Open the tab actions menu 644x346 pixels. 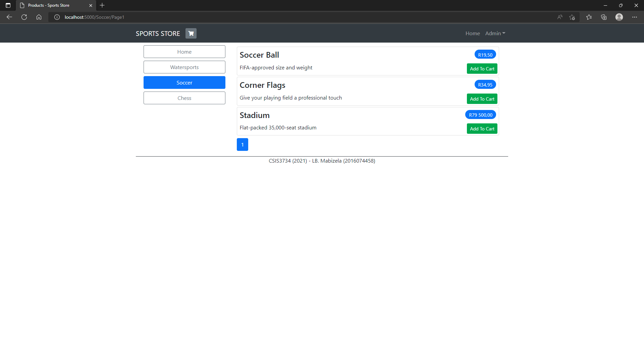7,5
